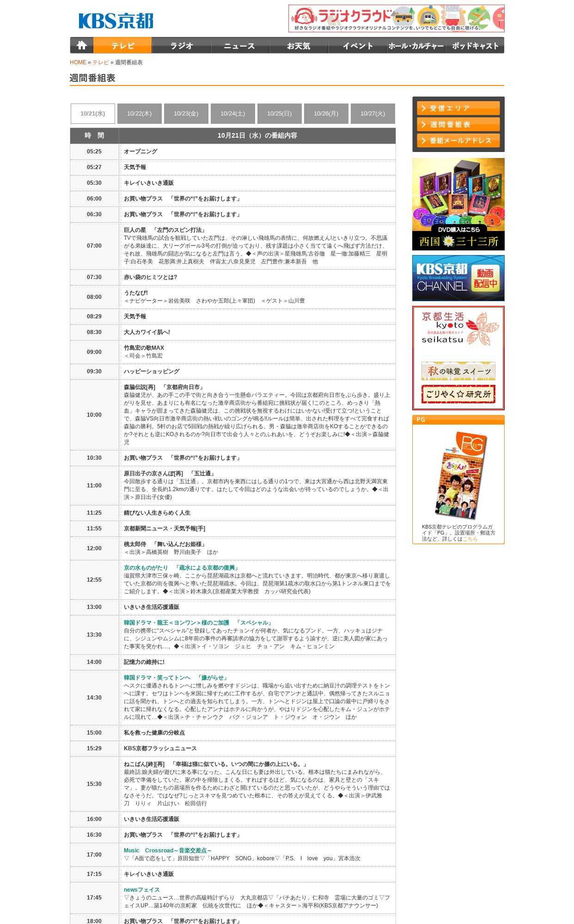The image size is (574, 924).
Task: Click the テレビ breadcrumb link
Action: (101, 62)
